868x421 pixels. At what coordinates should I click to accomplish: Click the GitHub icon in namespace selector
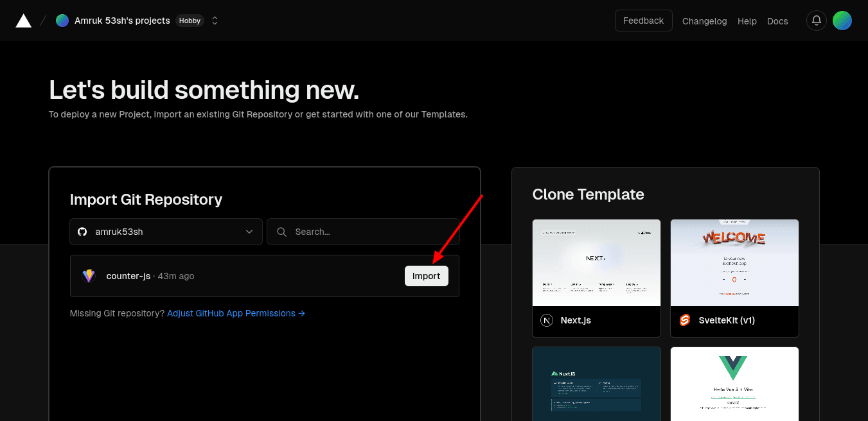[x=82, y=232]
